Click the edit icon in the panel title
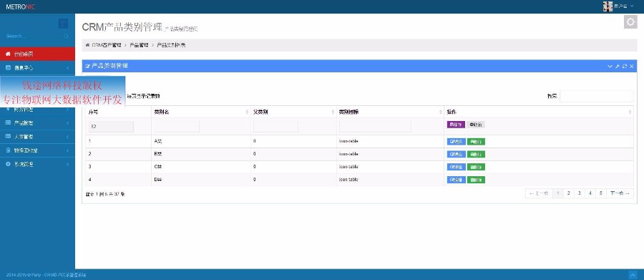 click(87, 66)
